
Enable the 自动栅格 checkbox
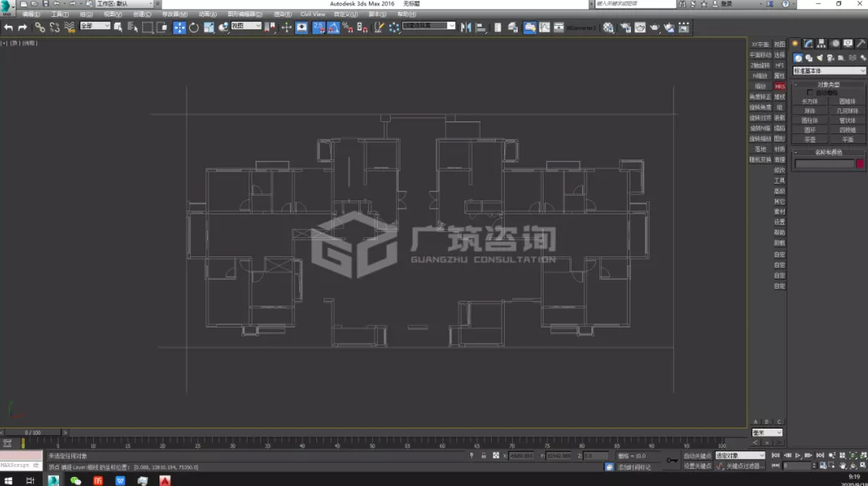pos(810,92)
